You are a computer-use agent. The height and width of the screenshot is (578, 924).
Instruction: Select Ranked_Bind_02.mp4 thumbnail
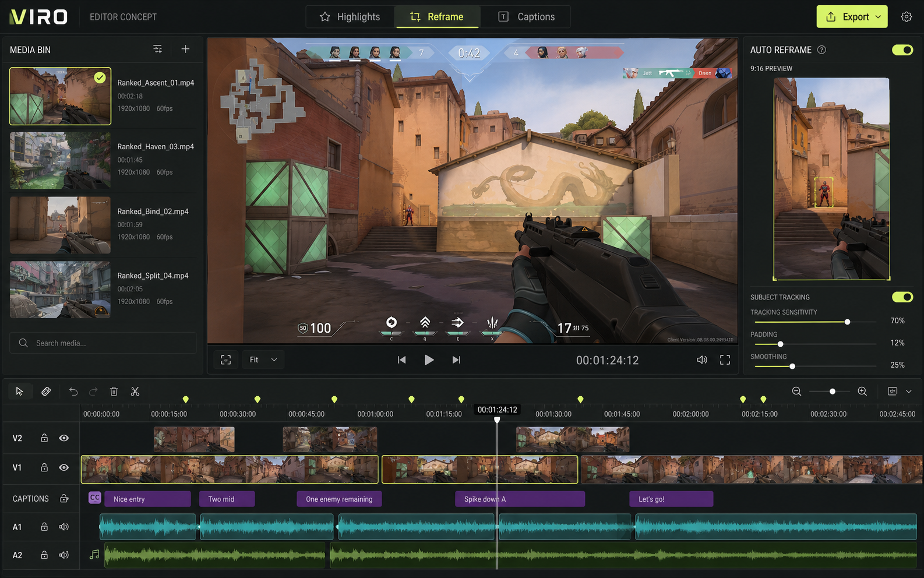[60, 225]
